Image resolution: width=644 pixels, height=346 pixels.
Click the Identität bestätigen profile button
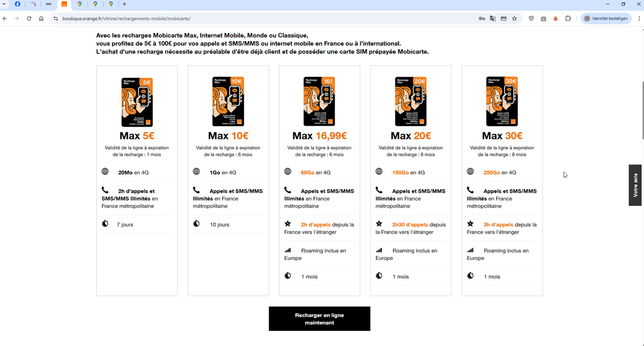[x=606, y=19]
